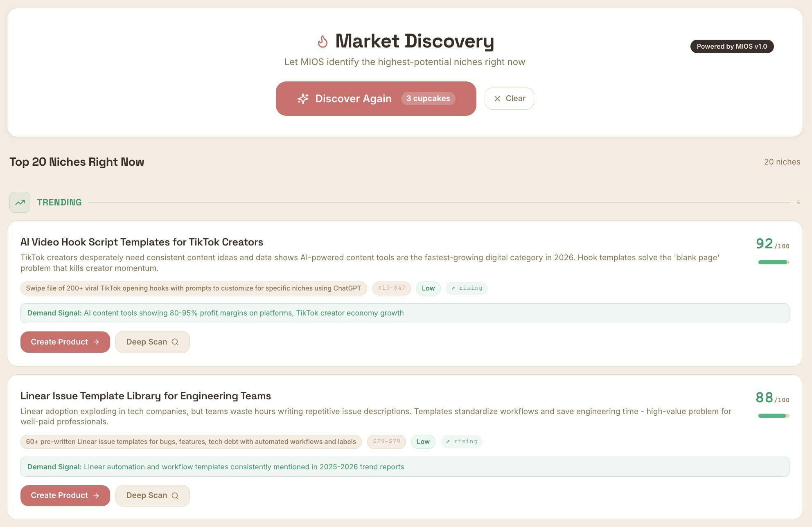Viewport: 812px width, 527px height.
Task: Click magnifier icon on TikTok Deep Scan
Action: 175,342
